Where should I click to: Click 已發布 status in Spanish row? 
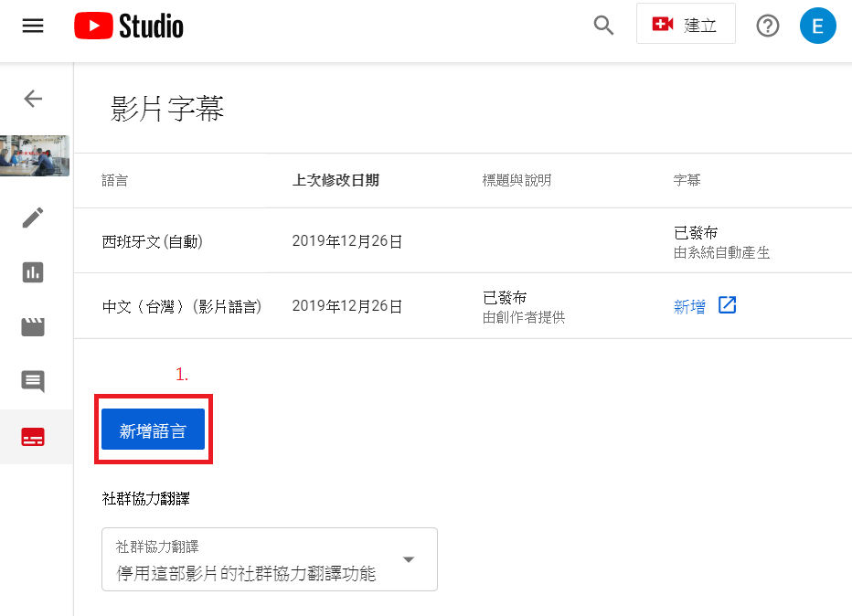tap(696, 232)
